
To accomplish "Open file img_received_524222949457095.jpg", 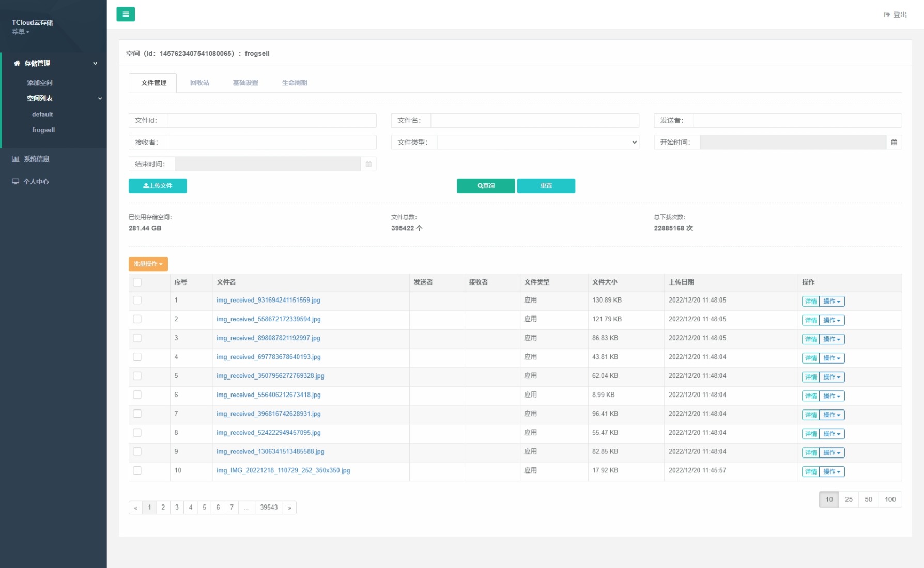I will click(269, 433).
